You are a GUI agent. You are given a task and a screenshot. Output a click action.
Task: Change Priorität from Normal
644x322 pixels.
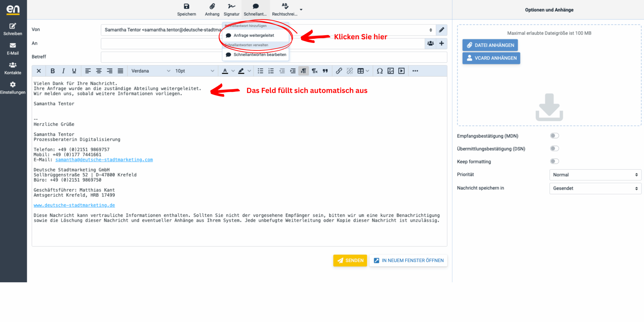click(595, 175)
